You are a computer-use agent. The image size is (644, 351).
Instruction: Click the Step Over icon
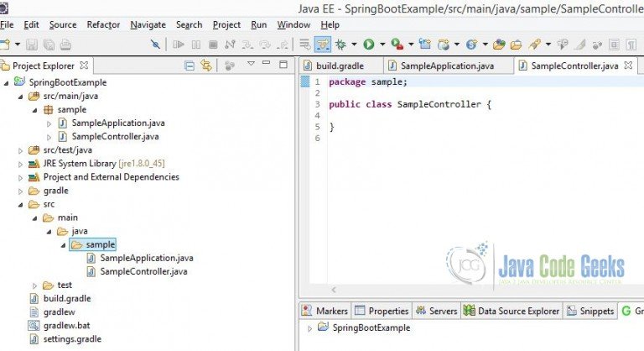click(265, 44)
